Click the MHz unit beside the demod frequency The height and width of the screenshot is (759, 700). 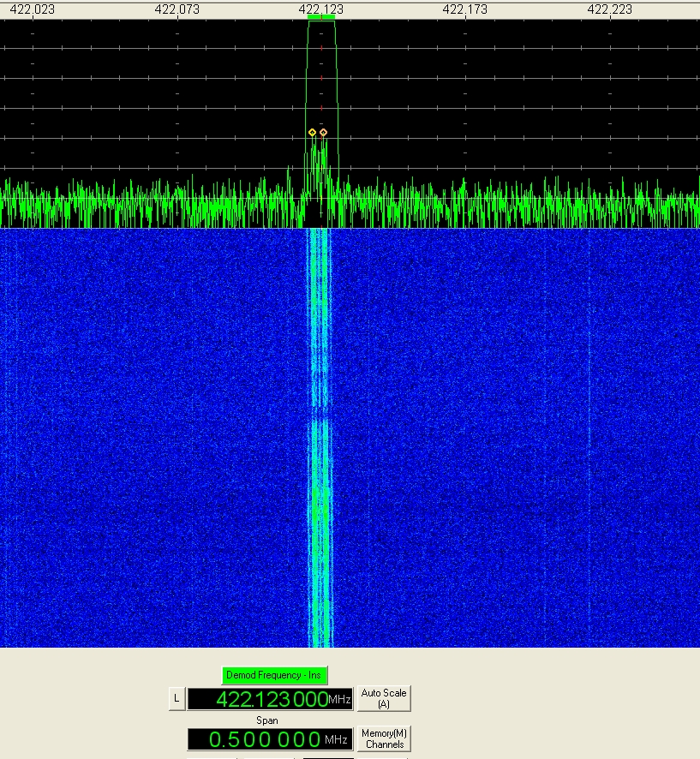pos(340,700)
